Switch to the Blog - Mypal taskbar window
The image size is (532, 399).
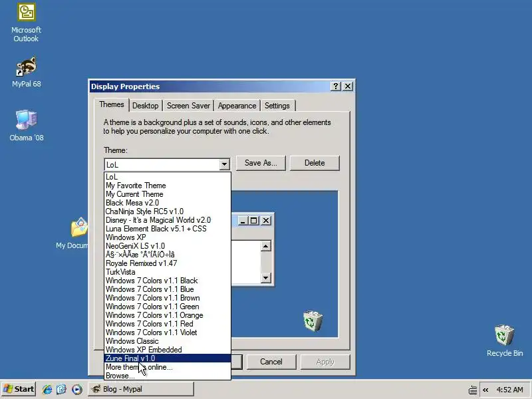[141, 389]
